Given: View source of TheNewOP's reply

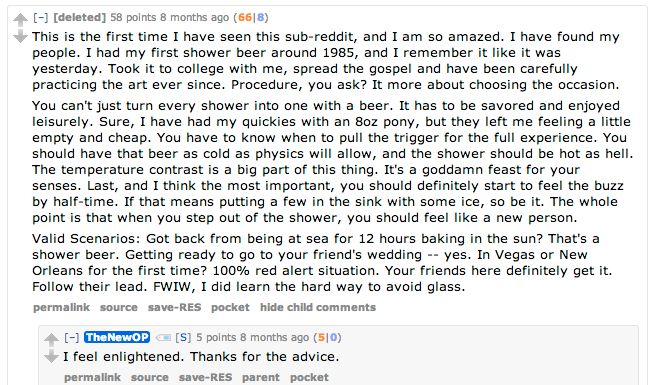Looking at the screenshot, I should [x=150, y=377].
